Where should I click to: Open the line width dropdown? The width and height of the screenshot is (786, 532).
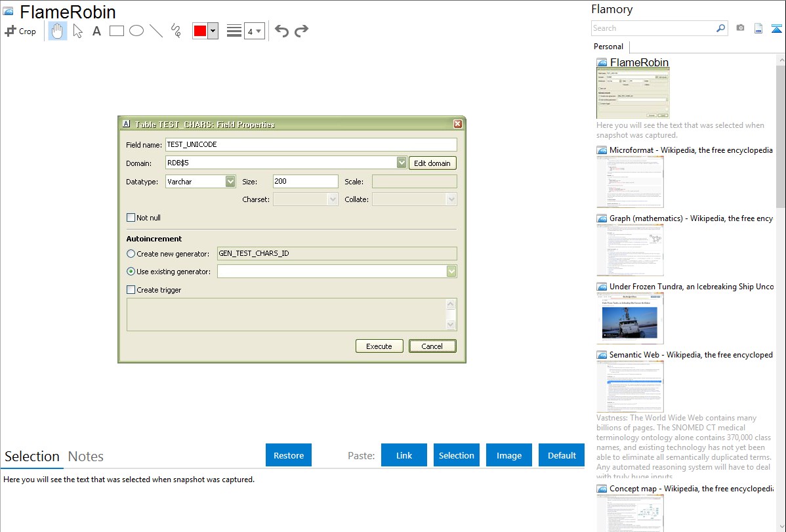(254, 31)
